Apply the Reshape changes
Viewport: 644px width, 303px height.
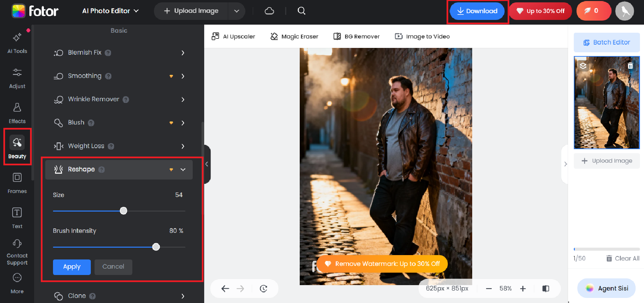[72, 267]
